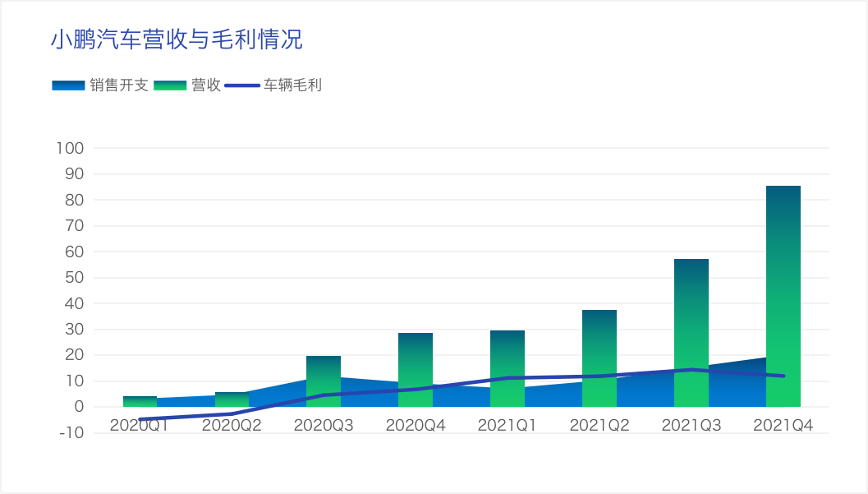The image size is (868, 494).
Task: Select the 2020Q3 revenue bar
Action: [x=324, y=381]
